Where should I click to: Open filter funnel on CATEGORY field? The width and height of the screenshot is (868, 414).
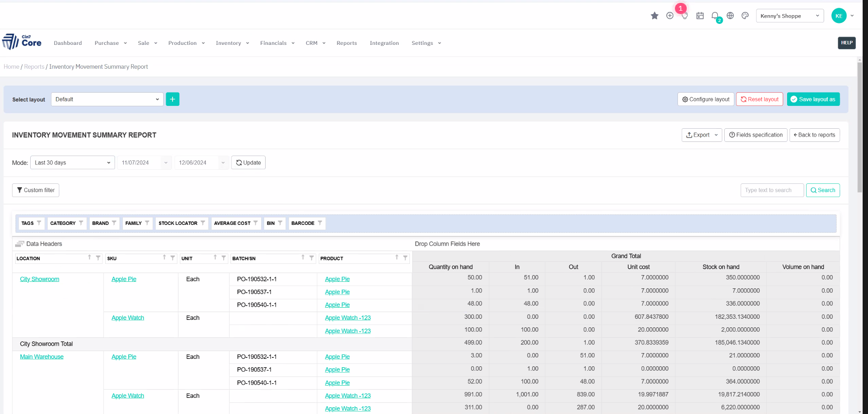click(x=81, y=223)
